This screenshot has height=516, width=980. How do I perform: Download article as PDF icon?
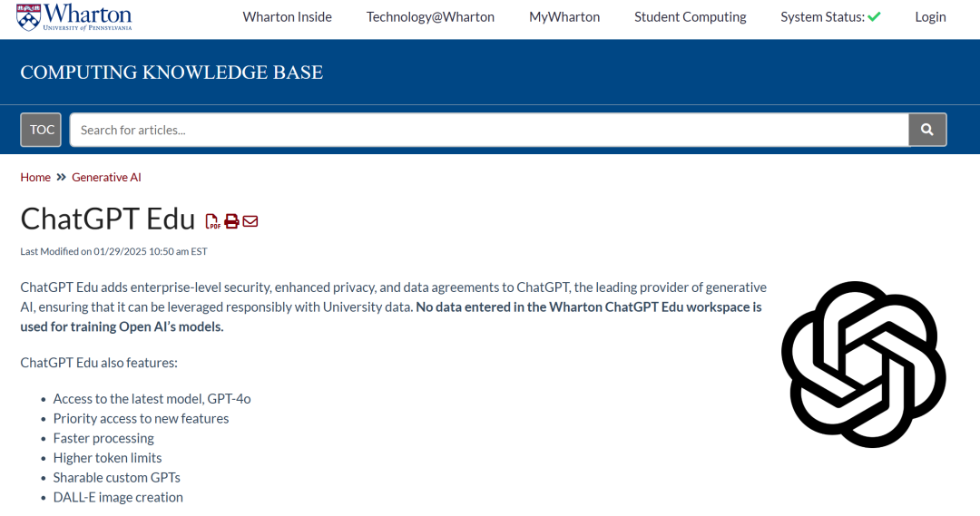point(212,221)
